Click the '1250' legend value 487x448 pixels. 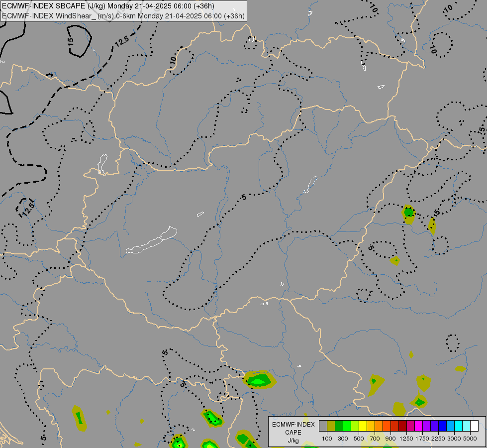[x=406, y=439]
